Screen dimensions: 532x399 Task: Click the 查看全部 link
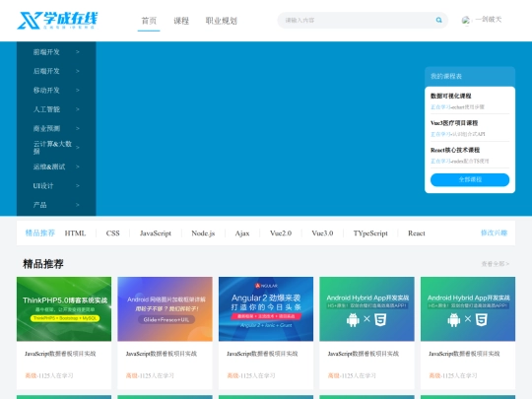(495, 264)
